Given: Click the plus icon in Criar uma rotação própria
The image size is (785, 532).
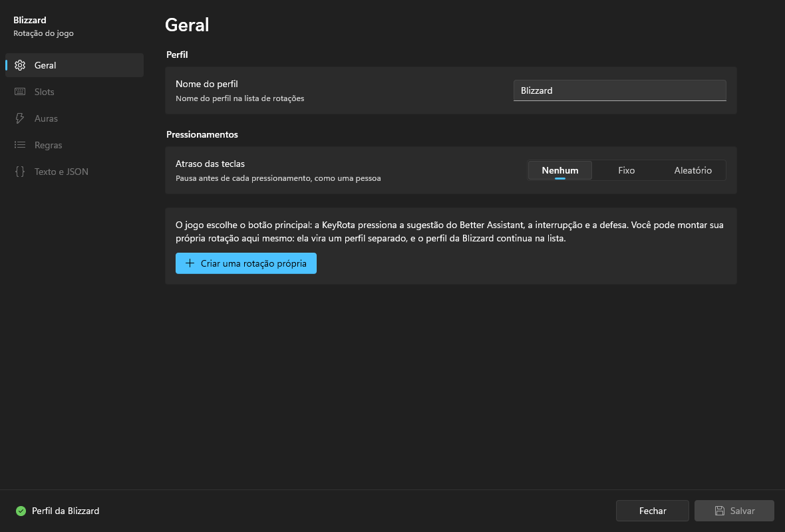Looking at the screenshot, I should point(190,263).
